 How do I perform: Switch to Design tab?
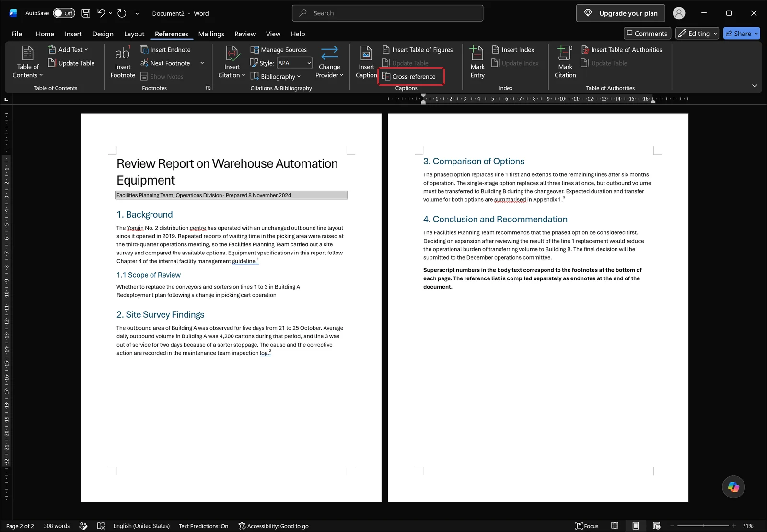pyautogui.click(x=103, y=34)
